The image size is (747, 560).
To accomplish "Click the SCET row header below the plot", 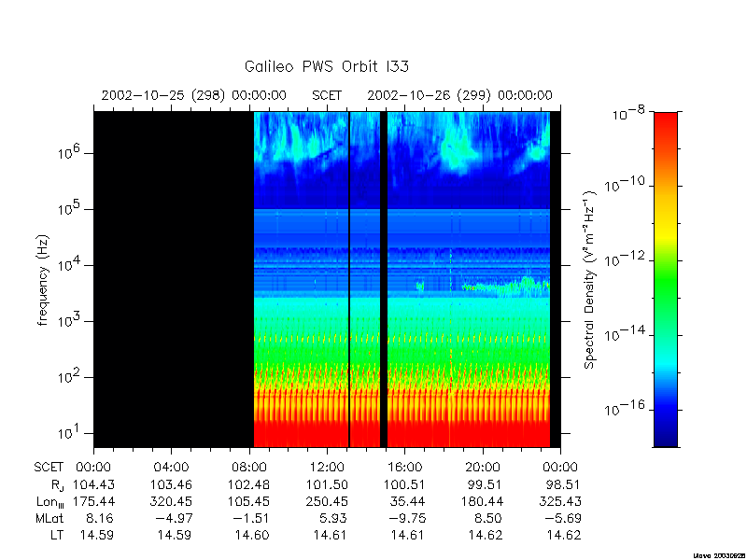I will [49, 468].
